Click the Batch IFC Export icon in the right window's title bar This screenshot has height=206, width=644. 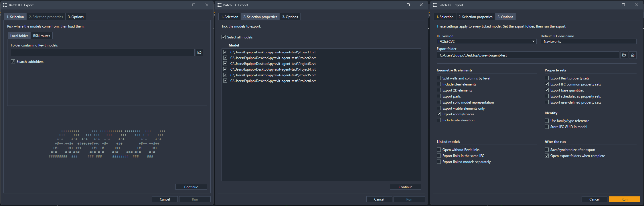(435, 5)
